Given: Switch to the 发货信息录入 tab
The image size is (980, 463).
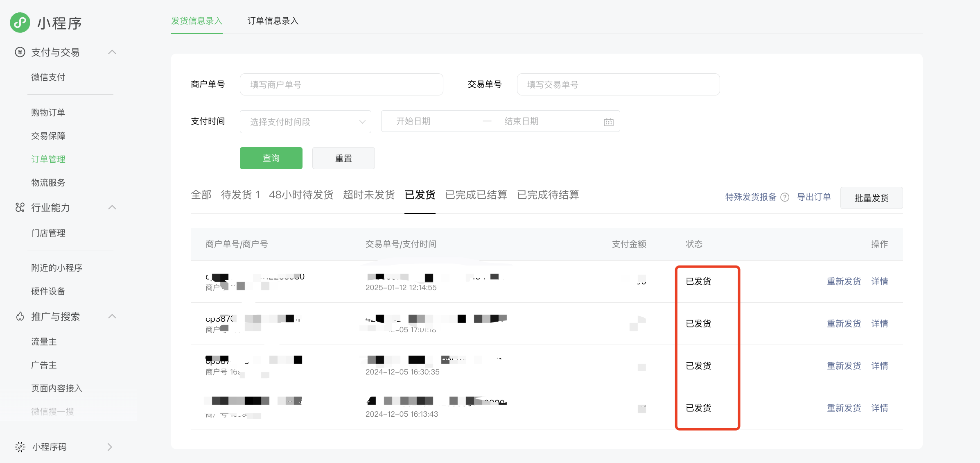Looking at the screenshot, I should click(x=196, y=21).
